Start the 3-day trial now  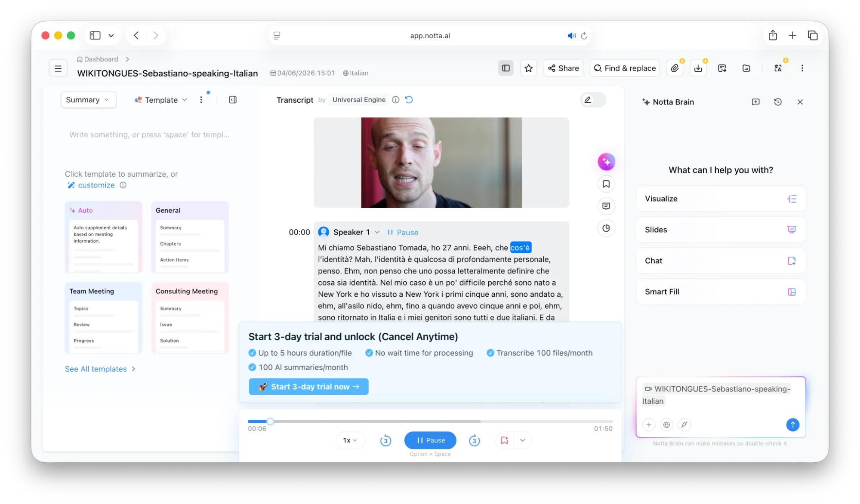tap(308, 387)
